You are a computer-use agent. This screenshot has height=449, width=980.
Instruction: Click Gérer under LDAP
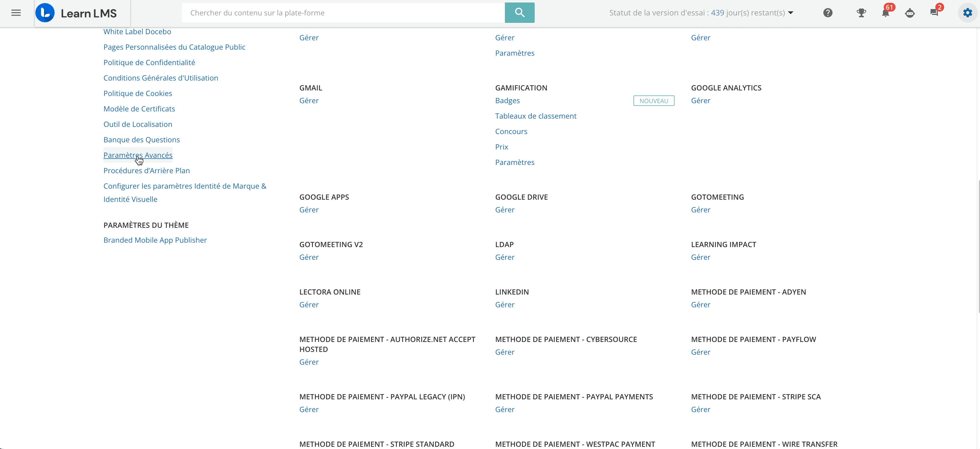505,257
